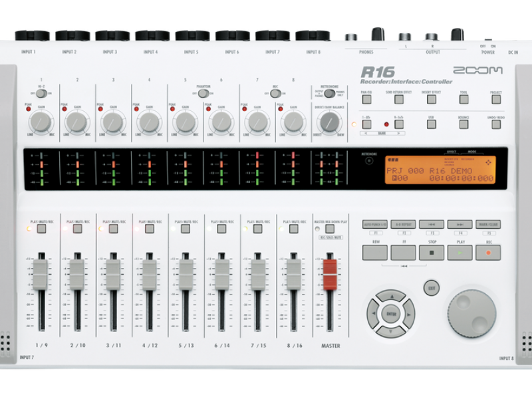532x399 pixels.
Task: Toggle PLAY/MUTE/REC for track 4/12
Action: pyautogui.click(x=149, y=229)
